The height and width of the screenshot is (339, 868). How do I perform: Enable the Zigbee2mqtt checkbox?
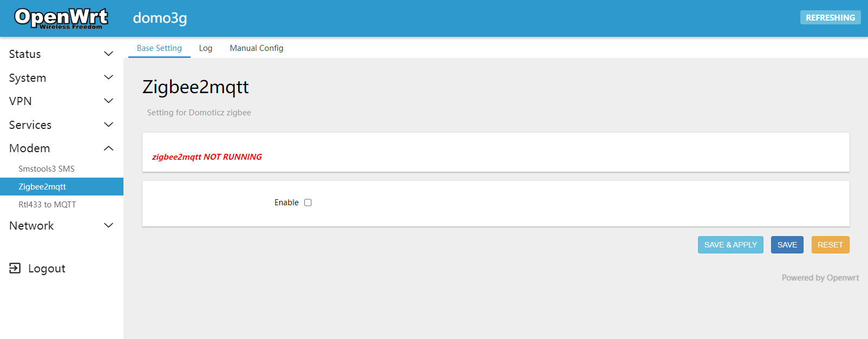tap(308, 203)
